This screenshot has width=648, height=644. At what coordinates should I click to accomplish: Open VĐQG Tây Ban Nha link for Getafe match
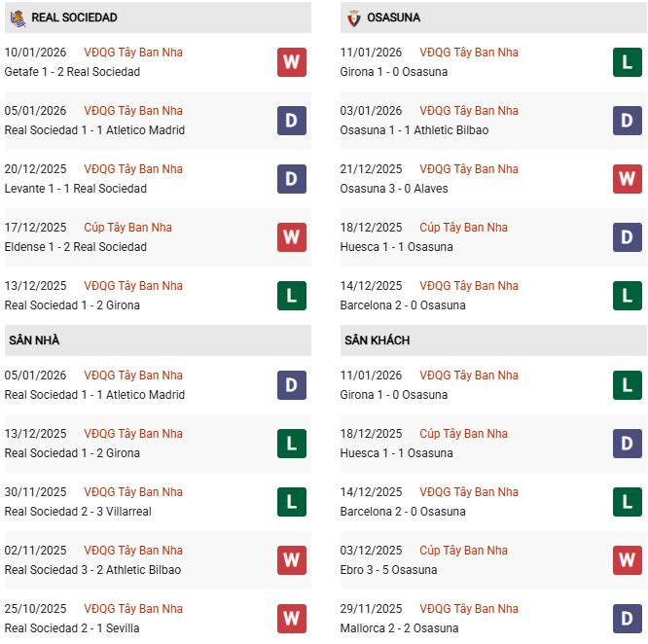[x=133, y=53]
